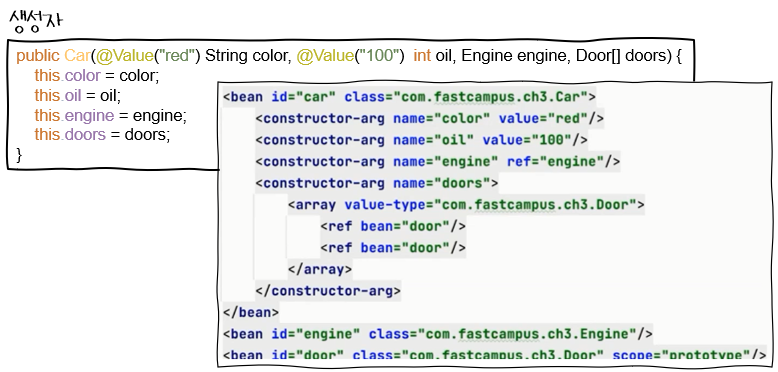
Task: Click the constructor-arg name="doors" opening tag
Action: tap(377, 183)
